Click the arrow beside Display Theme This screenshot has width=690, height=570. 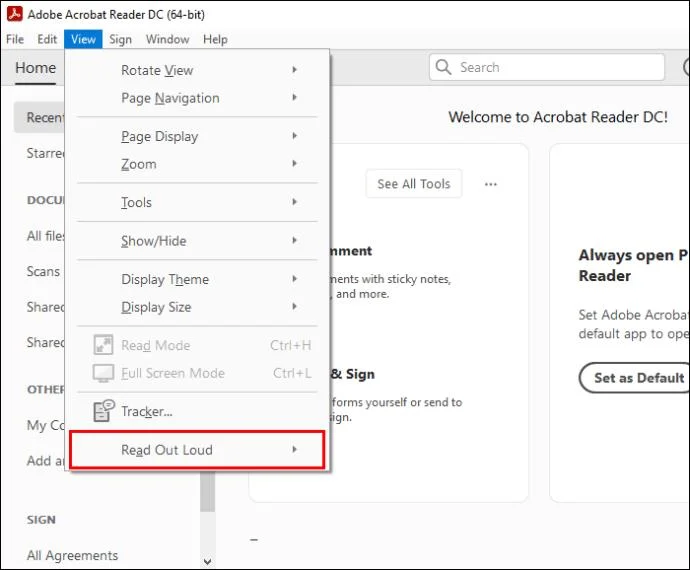point(294,279)
